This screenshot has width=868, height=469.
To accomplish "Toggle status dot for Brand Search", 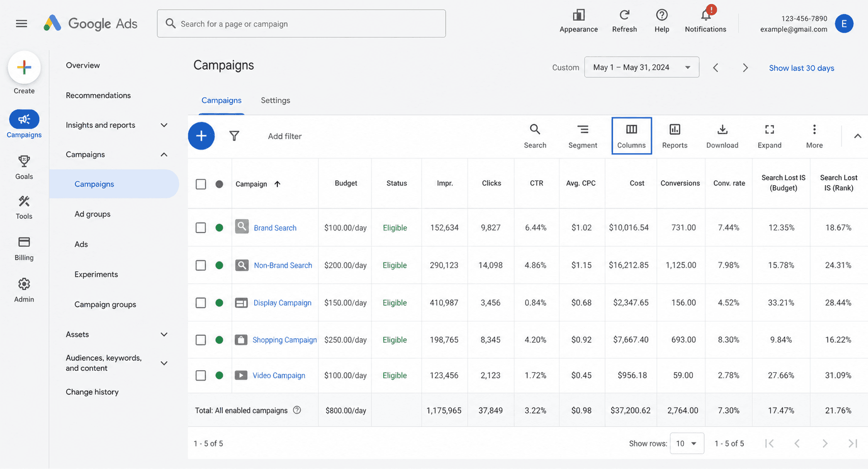I will (219, 227).
